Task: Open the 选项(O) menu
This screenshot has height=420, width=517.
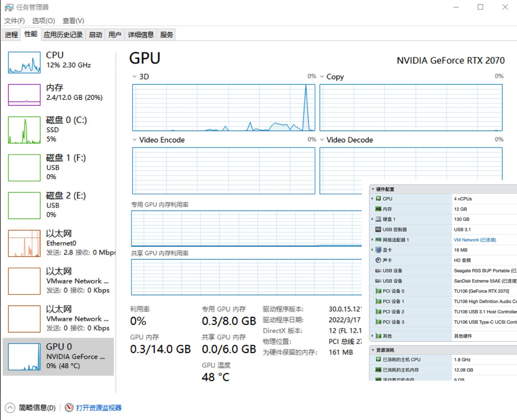Action: pos(43,21)
